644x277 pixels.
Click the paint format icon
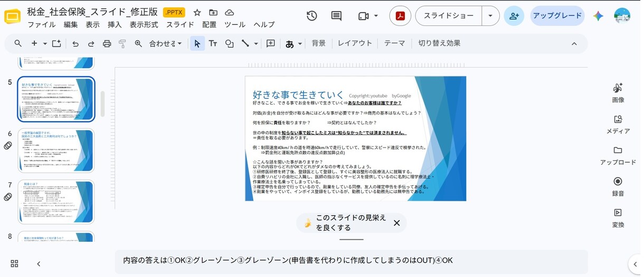click(x=122, y=43)
